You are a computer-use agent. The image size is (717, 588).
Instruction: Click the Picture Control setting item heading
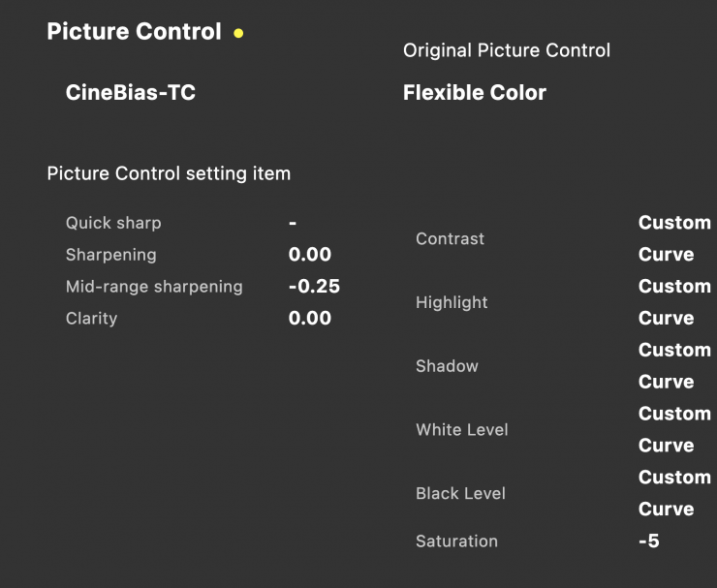[169, 174]
